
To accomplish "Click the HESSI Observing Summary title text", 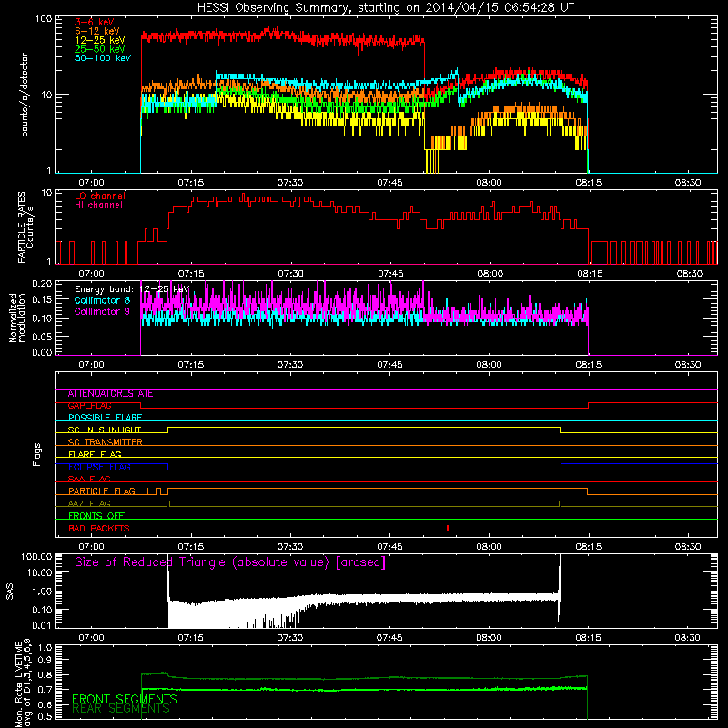I will point(385,8).
